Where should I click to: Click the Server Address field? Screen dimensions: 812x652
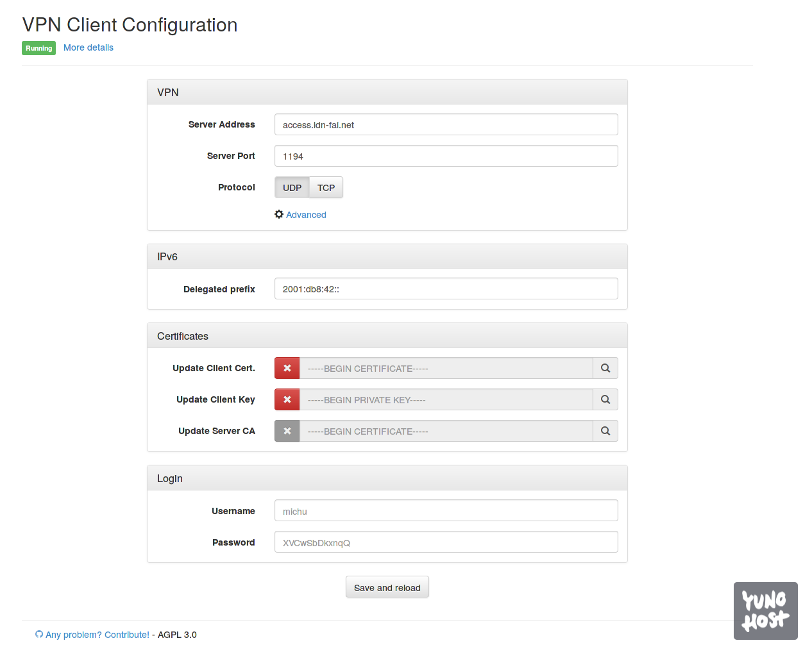(x=446, y=124)
